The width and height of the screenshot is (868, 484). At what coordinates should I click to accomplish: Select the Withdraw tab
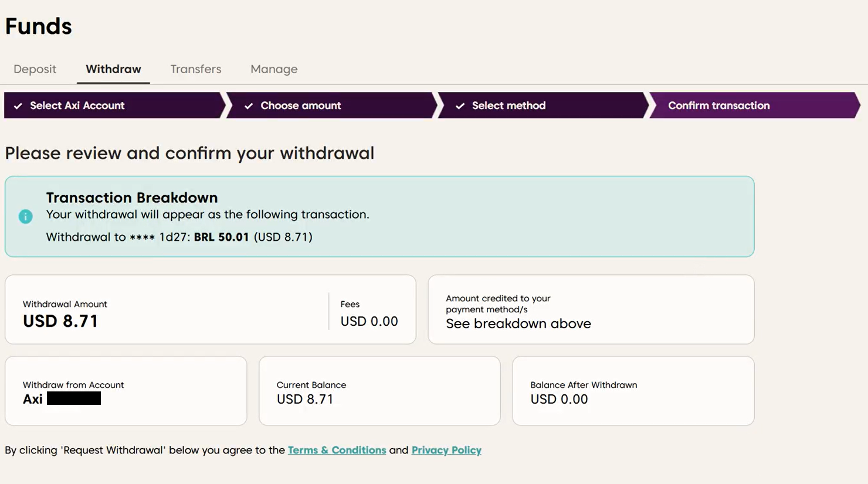113,69
